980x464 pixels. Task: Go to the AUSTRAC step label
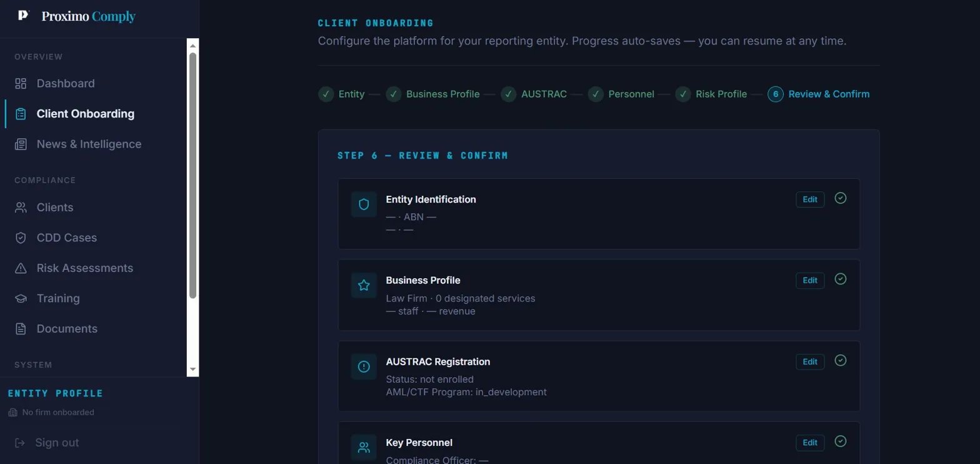[544, 94]
